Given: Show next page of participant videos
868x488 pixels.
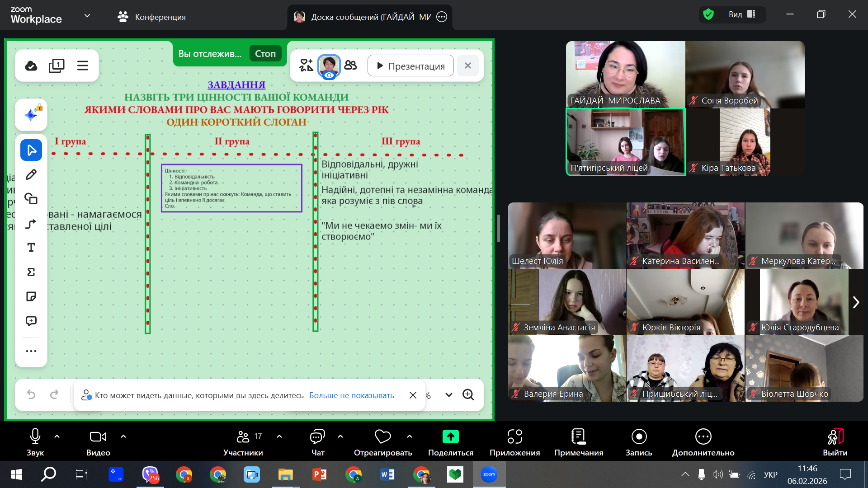Looking at the screenshot, I should point(855,302).
